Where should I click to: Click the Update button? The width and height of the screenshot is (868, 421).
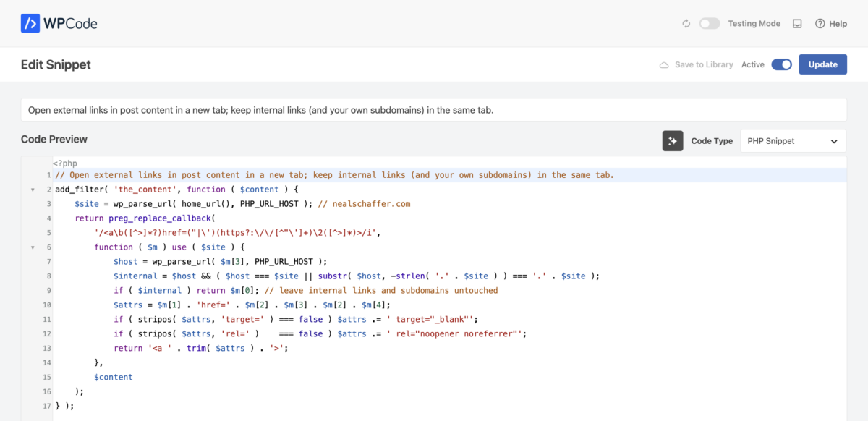pos(823,64)
